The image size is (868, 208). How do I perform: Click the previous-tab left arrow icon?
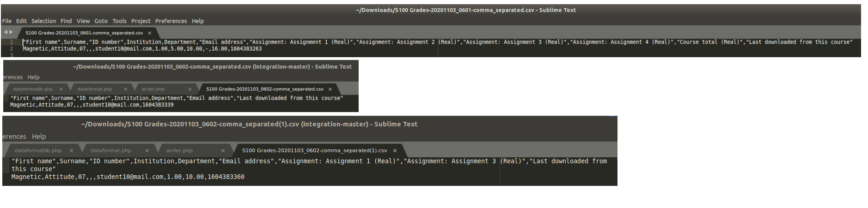[6, 32]
